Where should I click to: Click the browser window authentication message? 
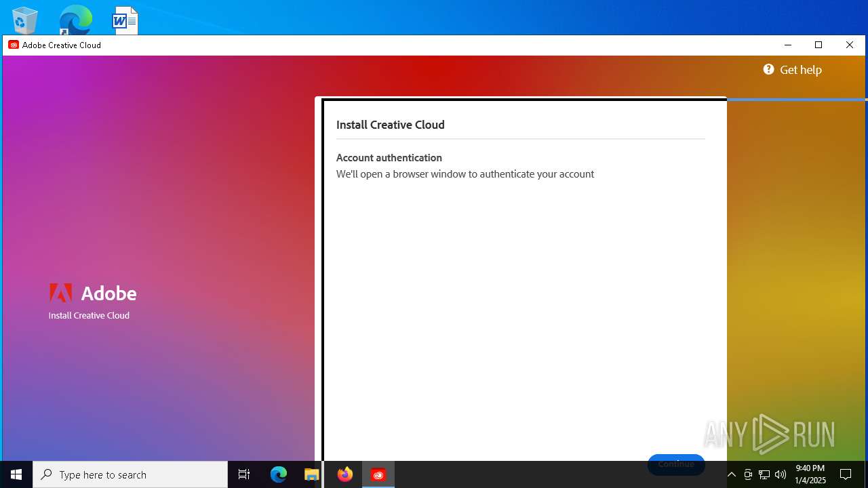[465, 174]
